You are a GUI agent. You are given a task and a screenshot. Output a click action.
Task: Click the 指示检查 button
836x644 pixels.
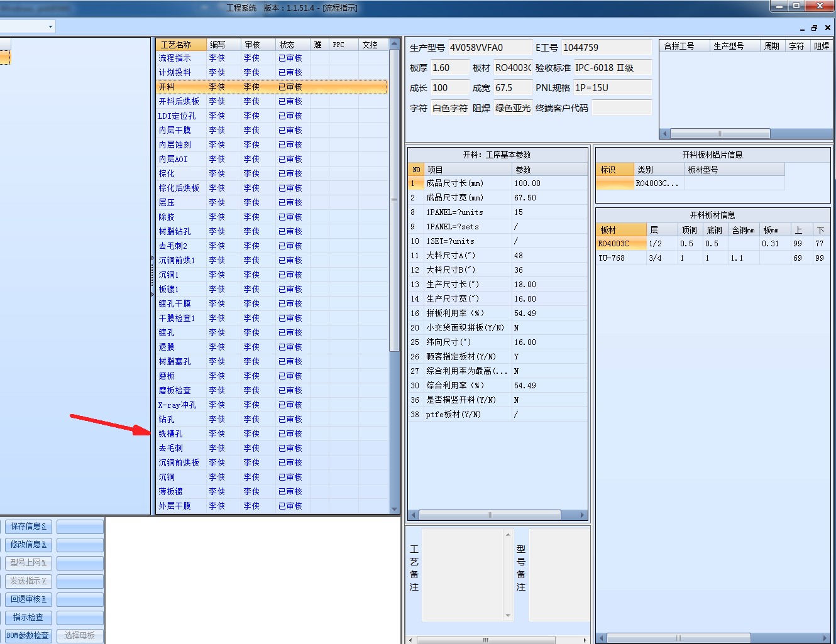click(28, 618)
